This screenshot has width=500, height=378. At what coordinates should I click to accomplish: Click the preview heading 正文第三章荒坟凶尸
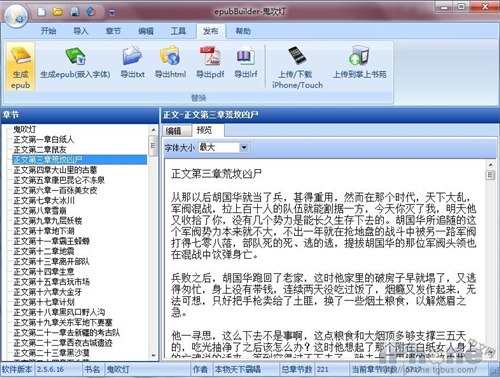tap(216, 174)
